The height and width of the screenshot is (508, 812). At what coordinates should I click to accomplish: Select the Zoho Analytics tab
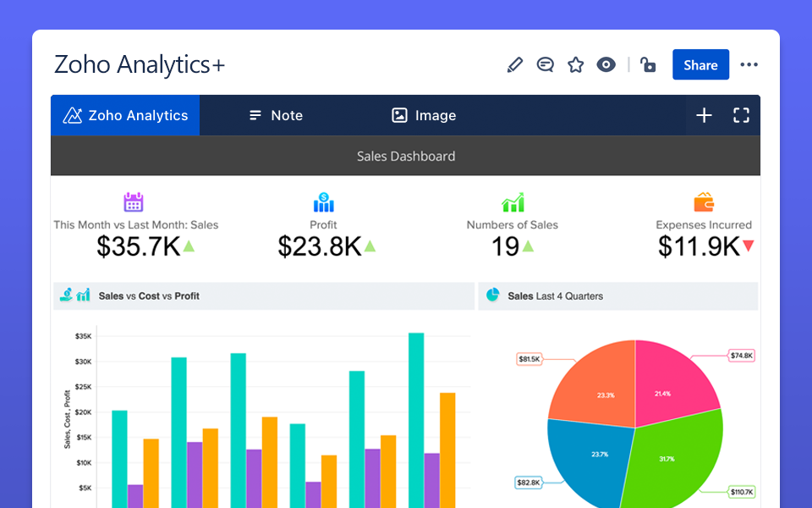pyautogui.click(x=125, y=115)
